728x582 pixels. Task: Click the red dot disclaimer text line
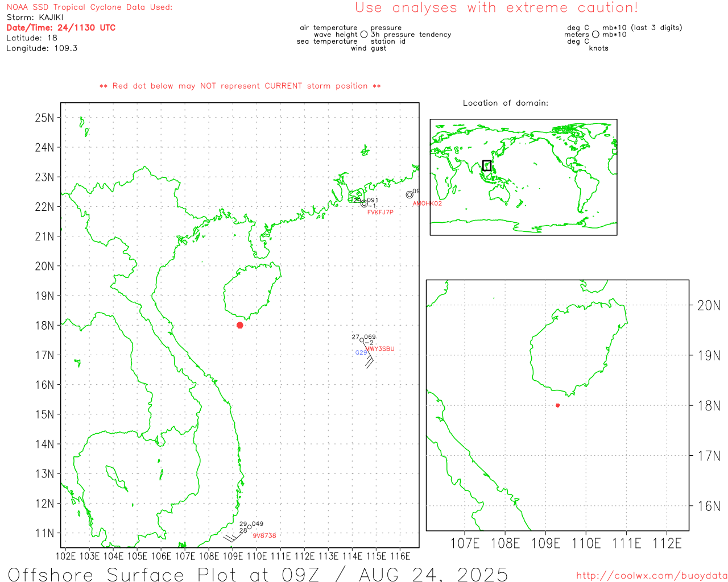240,86
